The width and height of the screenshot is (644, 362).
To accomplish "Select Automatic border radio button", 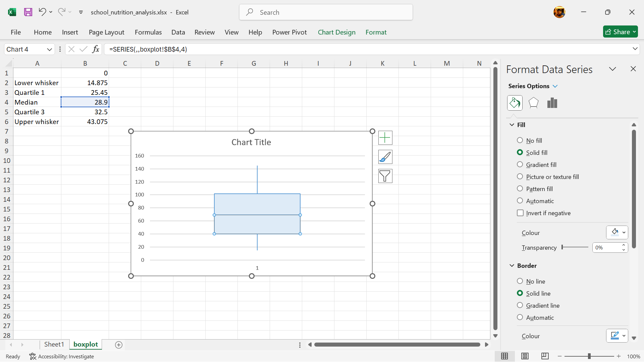I will click(520, 317).
